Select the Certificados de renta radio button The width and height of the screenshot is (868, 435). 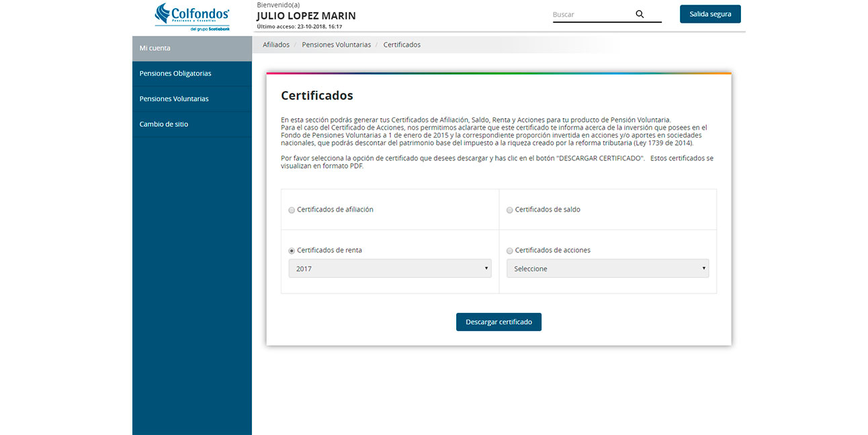click(x=291, y=250)
